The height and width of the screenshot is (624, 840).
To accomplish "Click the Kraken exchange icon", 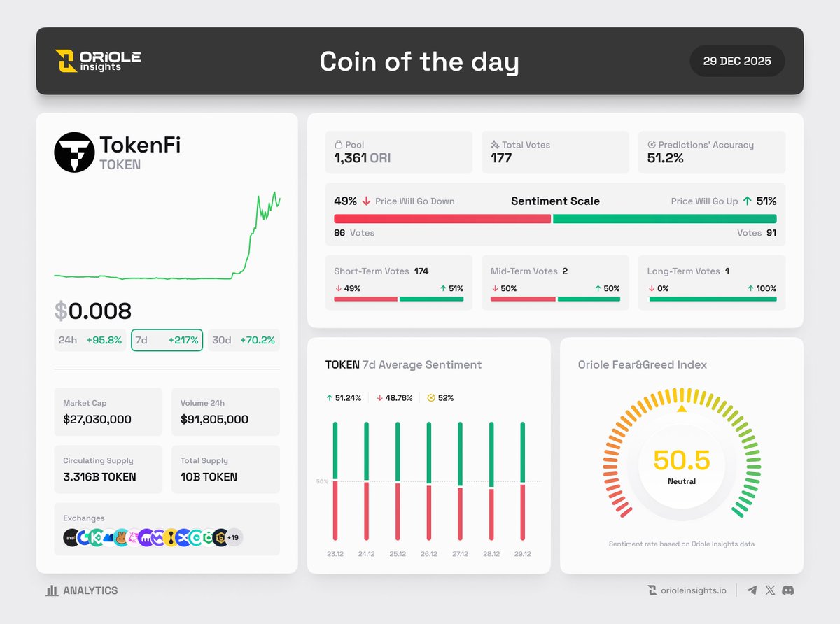I will click(146, 537).
